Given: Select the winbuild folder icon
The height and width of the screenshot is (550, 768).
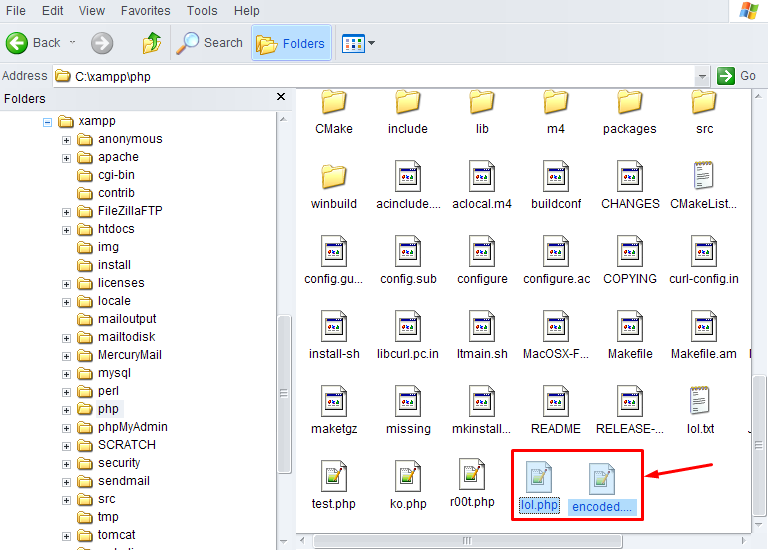Looking at the screenshot, I should tap(334, 176).
